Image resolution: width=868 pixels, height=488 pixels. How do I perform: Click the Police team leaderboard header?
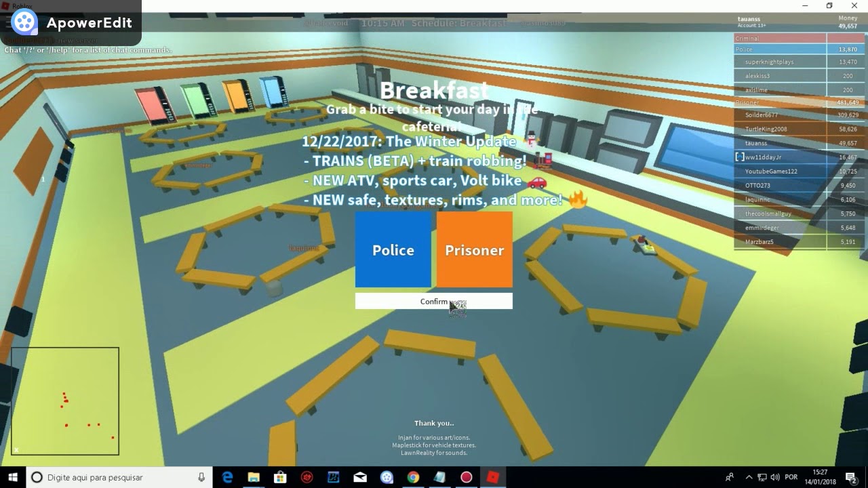pos(797,49)
